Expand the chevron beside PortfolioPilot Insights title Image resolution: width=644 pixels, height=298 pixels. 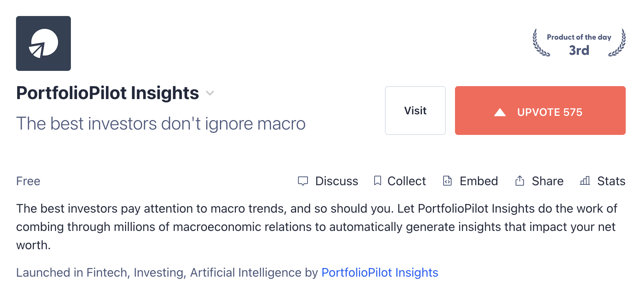(x=210, y=93)
